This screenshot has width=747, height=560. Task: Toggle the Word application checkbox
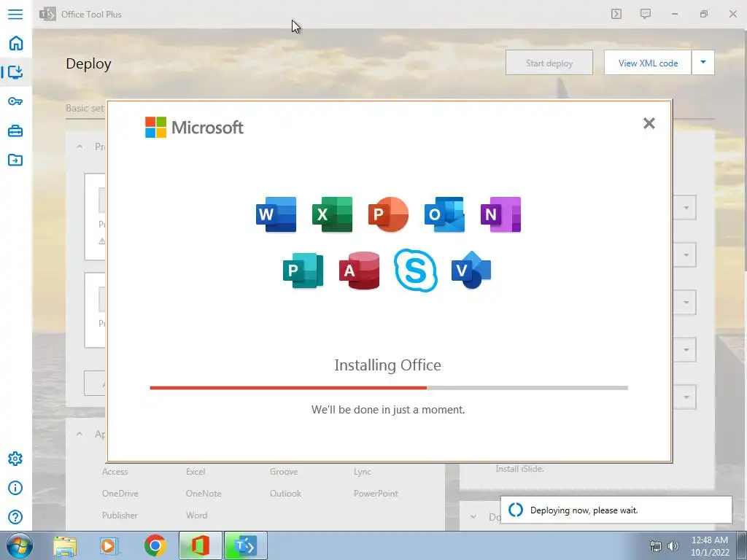(x=196, y=516)
